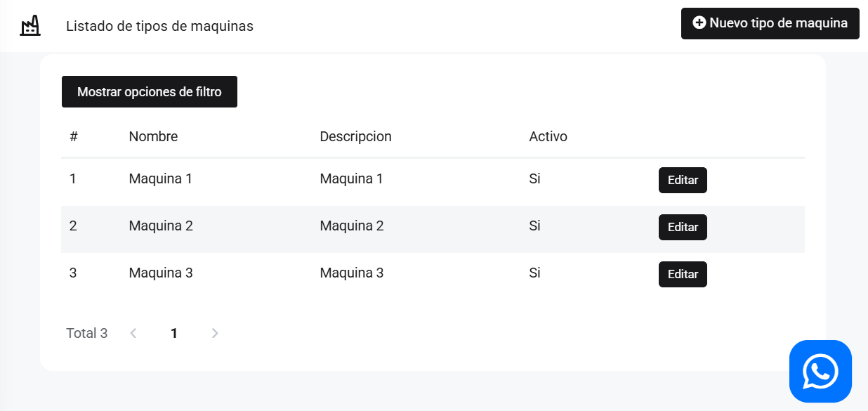Go to next page with right chevron
868x411 pixels.
(x=215, y=333)
